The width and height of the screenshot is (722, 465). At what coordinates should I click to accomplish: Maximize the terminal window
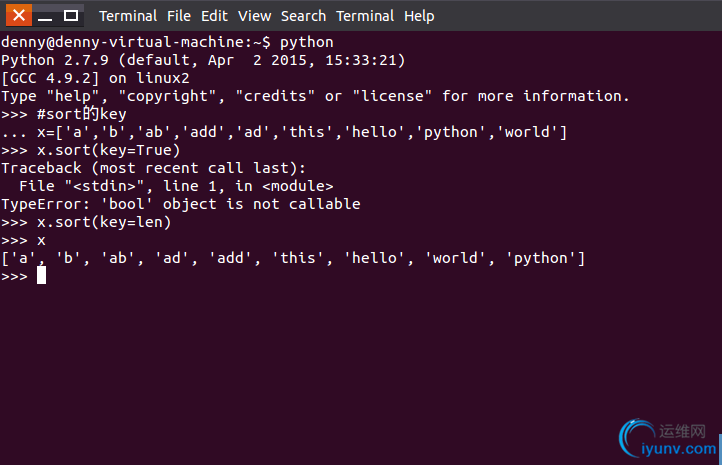pyautogui.click(x=70, y=16)
